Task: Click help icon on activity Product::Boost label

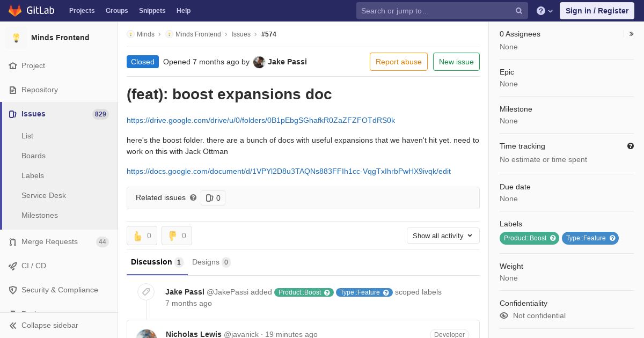Action: click(327, 292)
